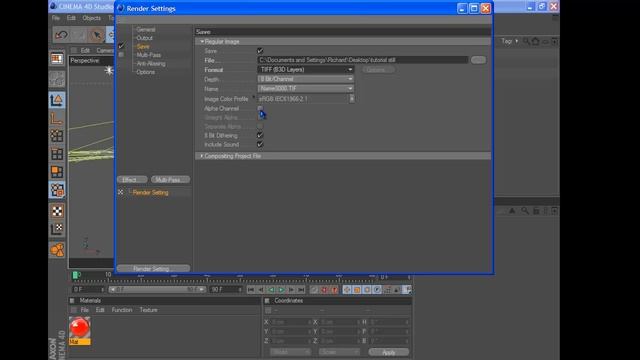This screenshot has width=640, height=360.
Task: Select the points mode icon in left palette
Action: click(x=57, y=136)
